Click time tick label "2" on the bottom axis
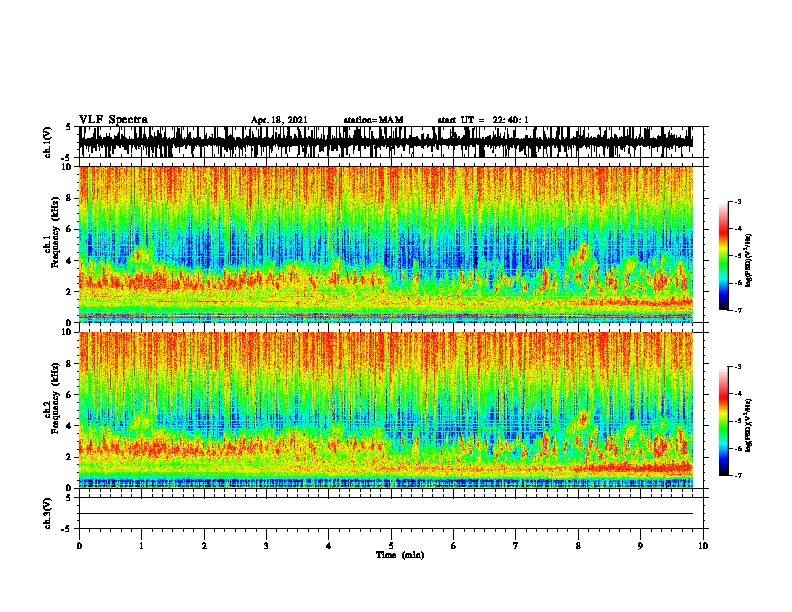This screenshot has width=792, height=612. (x=204, y=545)
